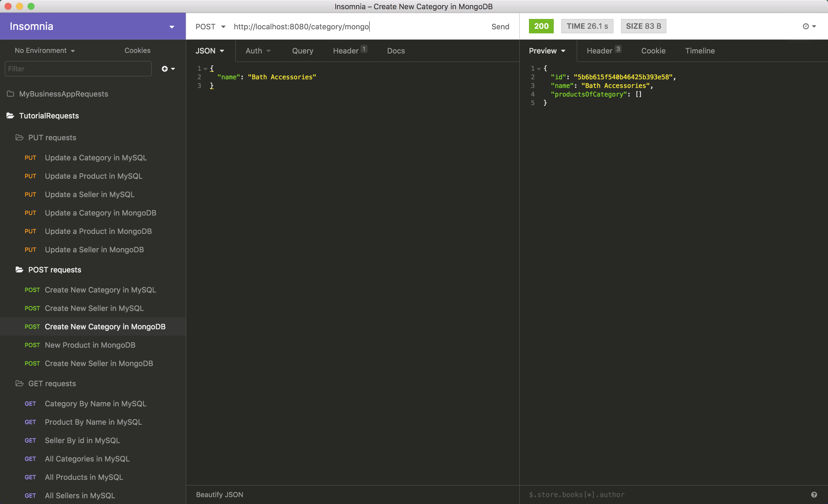Click the Send button
The image size is (828, 504).
pyautogui.click(x=500, y=26)
